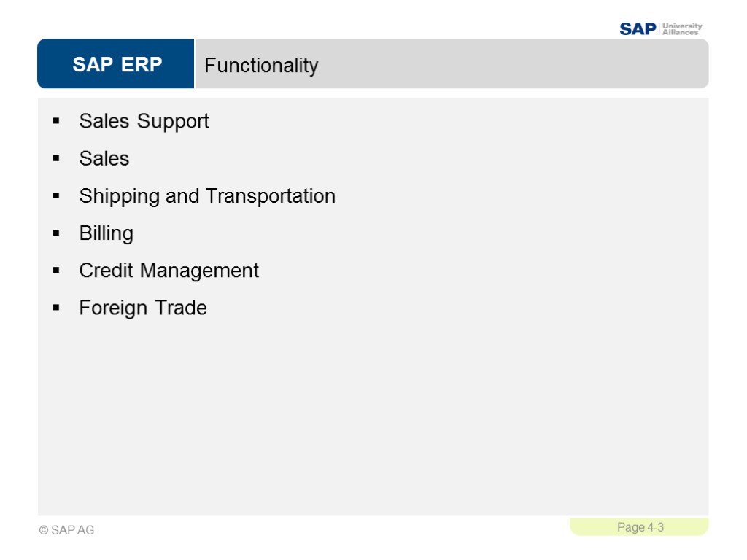
Task: Click the bullet marker before Sales
Action: coord(56,158)
